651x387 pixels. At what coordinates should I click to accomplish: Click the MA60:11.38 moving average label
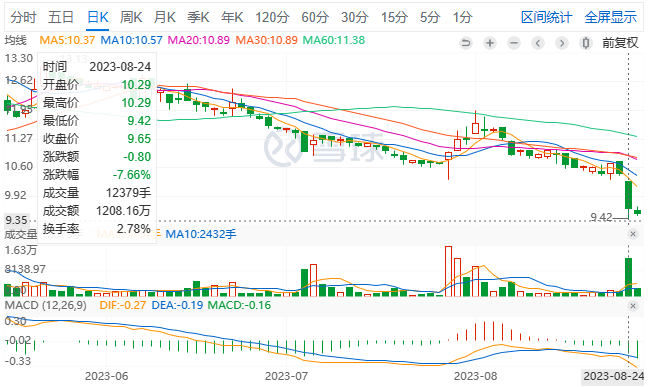(x=334, y=40)
